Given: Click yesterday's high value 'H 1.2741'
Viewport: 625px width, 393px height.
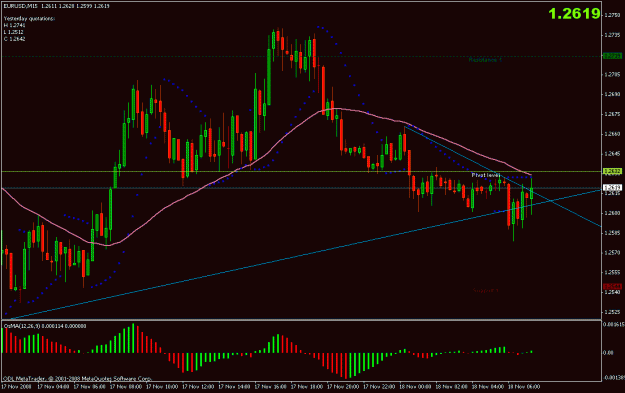Looking at the screenshot, I should coord(14,25).
